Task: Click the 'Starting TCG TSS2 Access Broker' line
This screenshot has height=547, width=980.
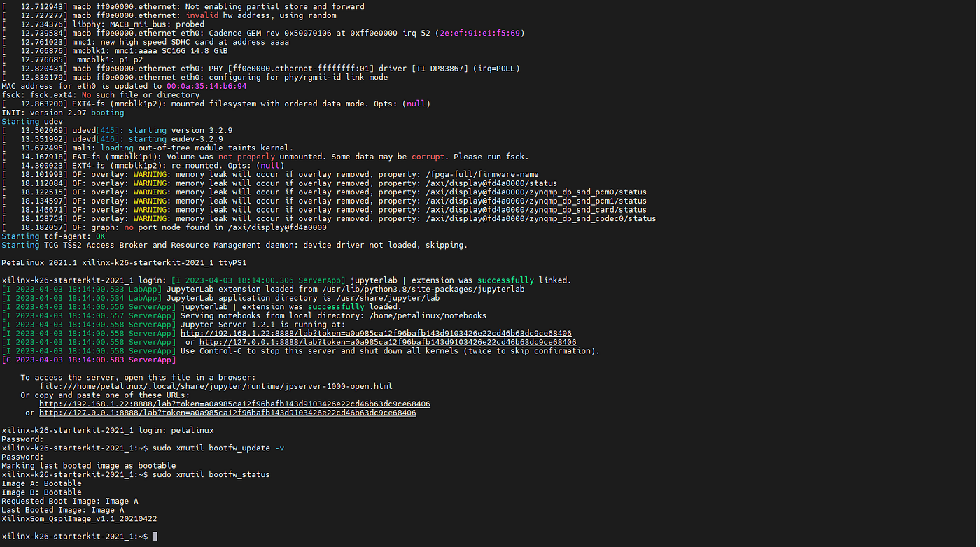Action: (234, 246)
